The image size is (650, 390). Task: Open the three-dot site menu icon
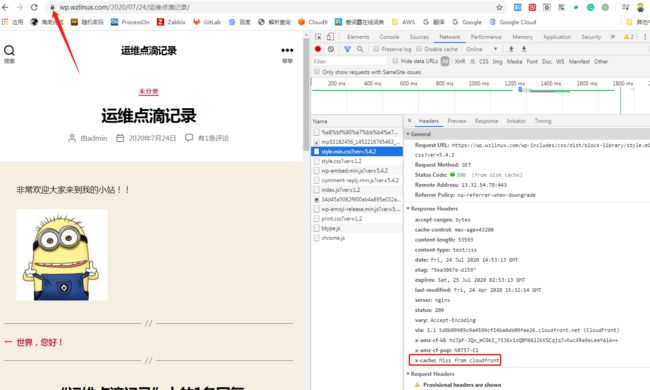tap(287, 51)
